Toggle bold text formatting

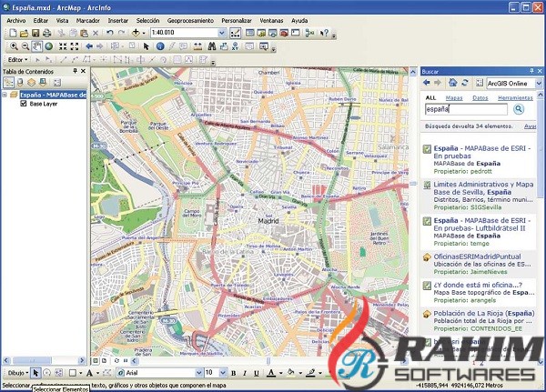(x=233, y=373)
